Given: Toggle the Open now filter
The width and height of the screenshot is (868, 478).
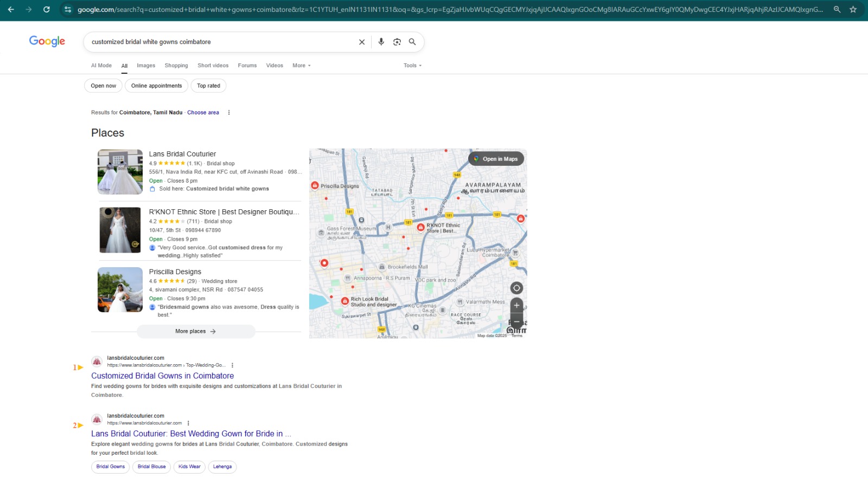Looking at the screenshot, I should (x=103, y=86).
